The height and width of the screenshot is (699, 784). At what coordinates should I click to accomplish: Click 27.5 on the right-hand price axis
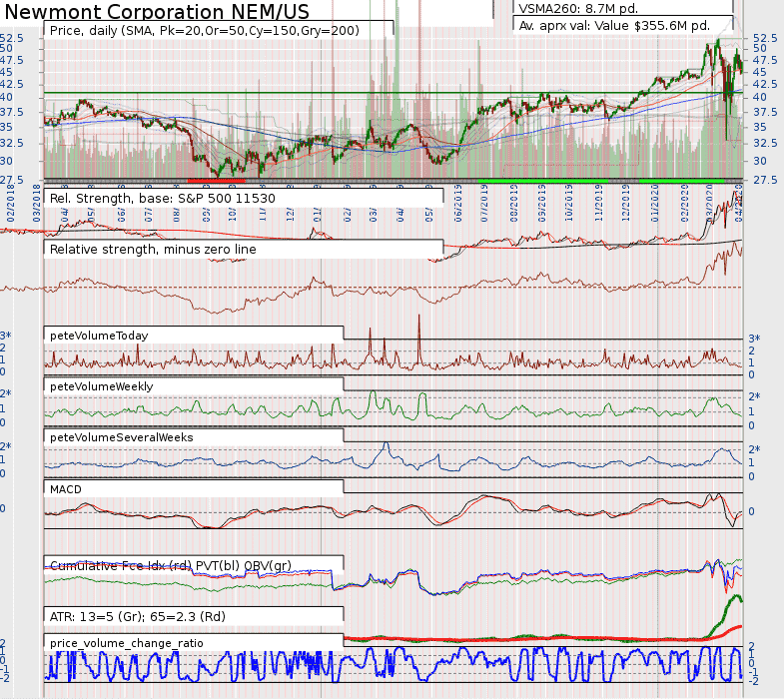[765, 180]
